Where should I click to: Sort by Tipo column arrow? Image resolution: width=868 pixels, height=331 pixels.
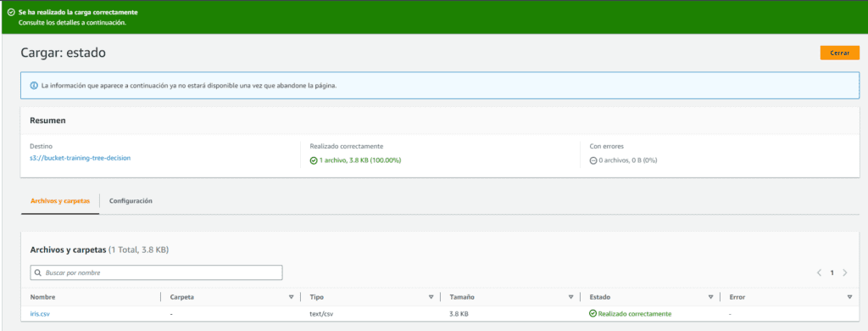pyautogui.click(x=431, y=297)
